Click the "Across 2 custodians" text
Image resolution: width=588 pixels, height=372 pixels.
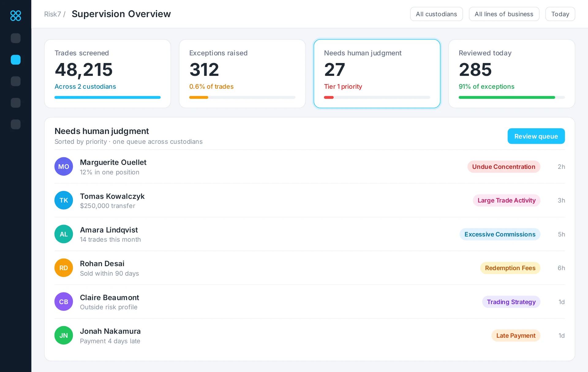[85, 87]
